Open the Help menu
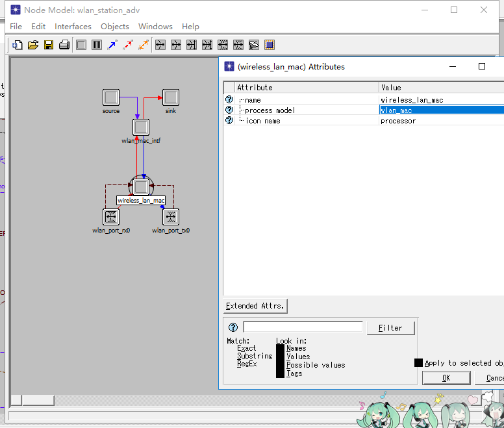The image size is (504, 428). point(190,27)
